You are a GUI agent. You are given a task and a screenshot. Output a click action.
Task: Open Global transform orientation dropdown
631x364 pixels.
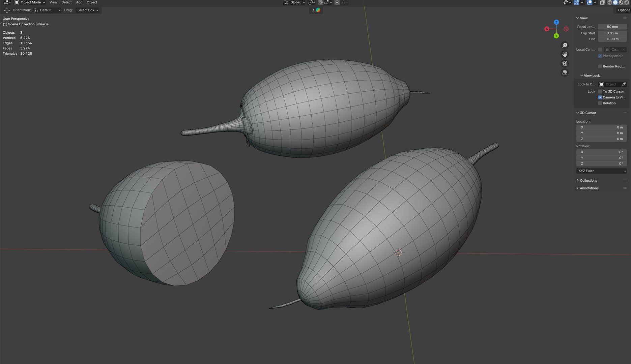[294, 2]
